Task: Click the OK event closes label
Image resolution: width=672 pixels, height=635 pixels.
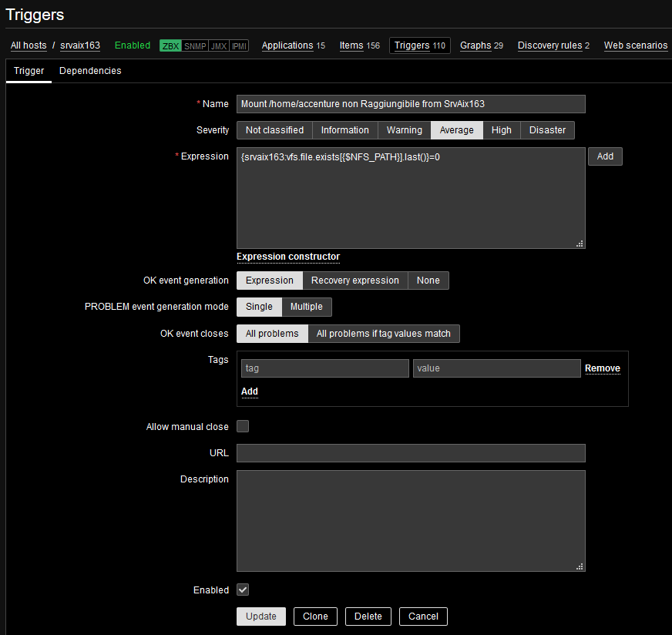Action: pyautogui.click(x=194, y=334)
